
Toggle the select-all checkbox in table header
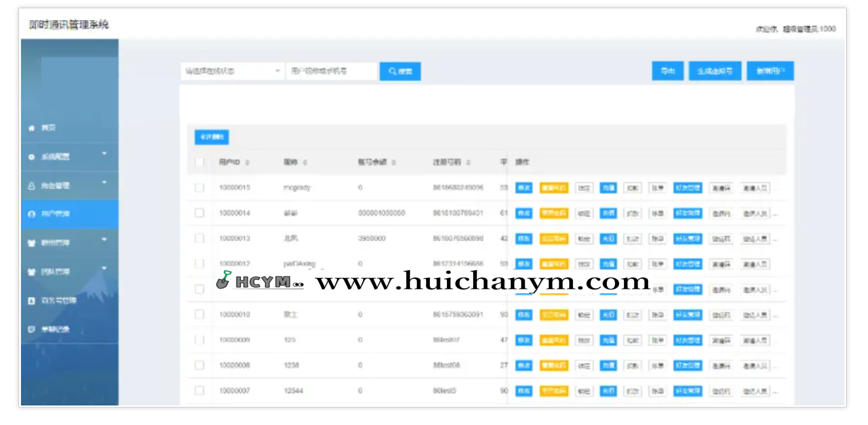click(200, 162)
